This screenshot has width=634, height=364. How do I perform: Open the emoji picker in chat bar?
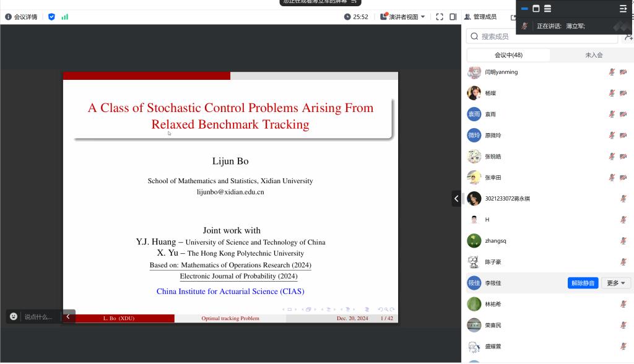tap(14, 316)
